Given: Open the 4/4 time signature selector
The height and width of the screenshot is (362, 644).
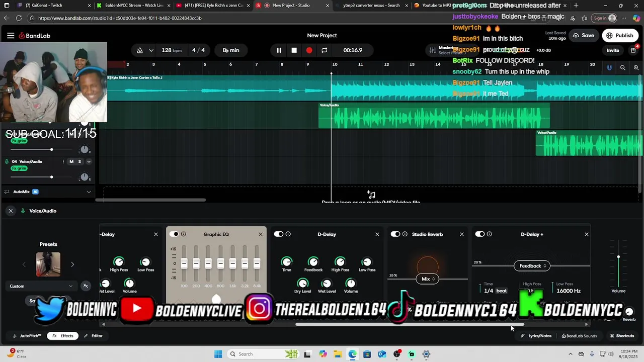Looking at the screenshot, I should coord(198,50).
